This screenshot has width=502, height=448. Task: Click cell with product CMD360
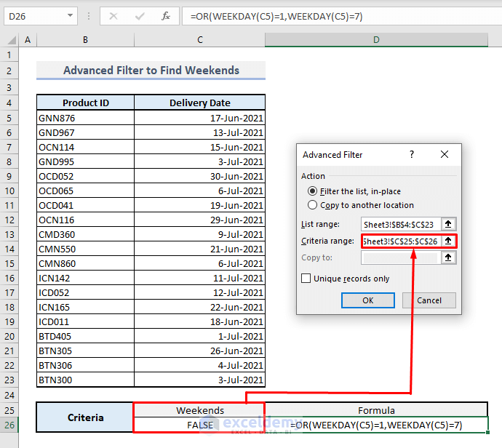coord(85,234)
